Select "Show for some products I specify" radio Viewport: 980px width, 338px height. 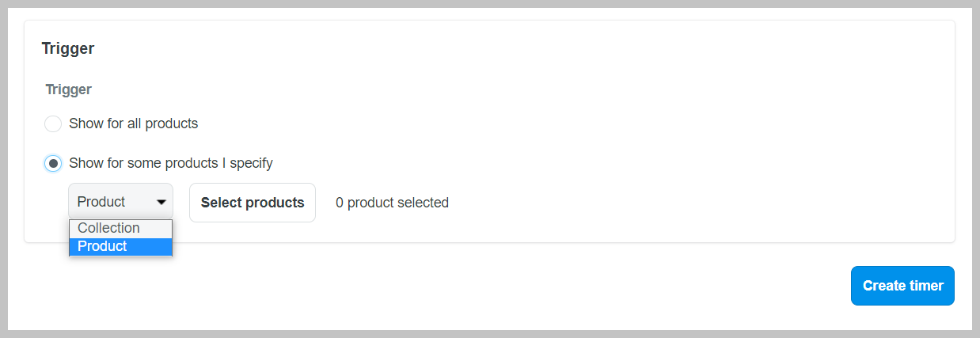coord(53,164)
